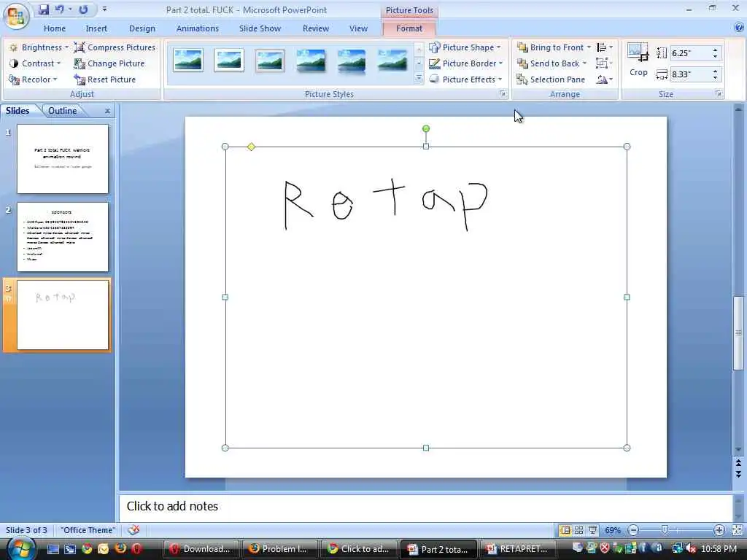Select slide 1 thumbnail
This screenshot has height=560, width=747.
click(63, 158)
